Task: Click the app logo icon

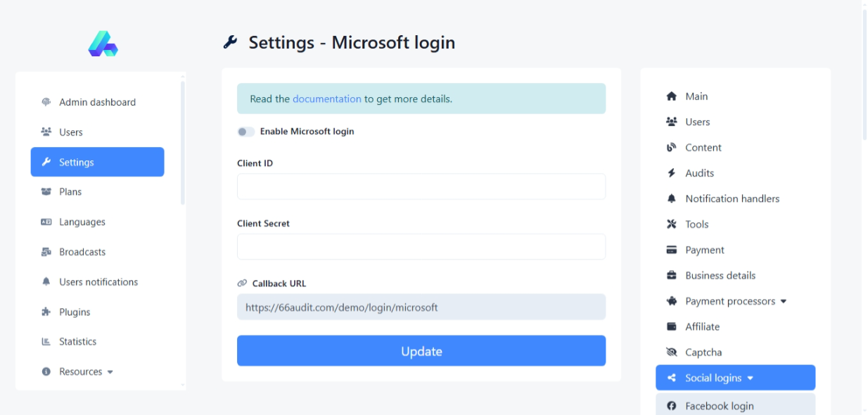Action: pos(103,44)
